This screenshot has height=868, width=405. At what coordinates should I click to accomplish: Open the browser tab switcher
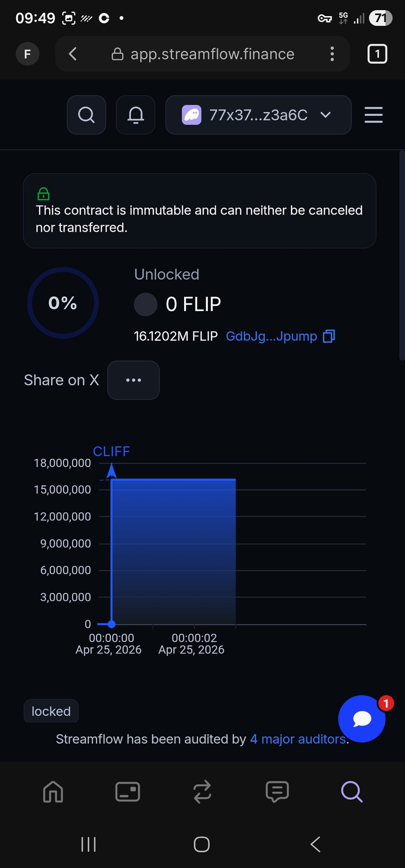(x=377, y=54)
